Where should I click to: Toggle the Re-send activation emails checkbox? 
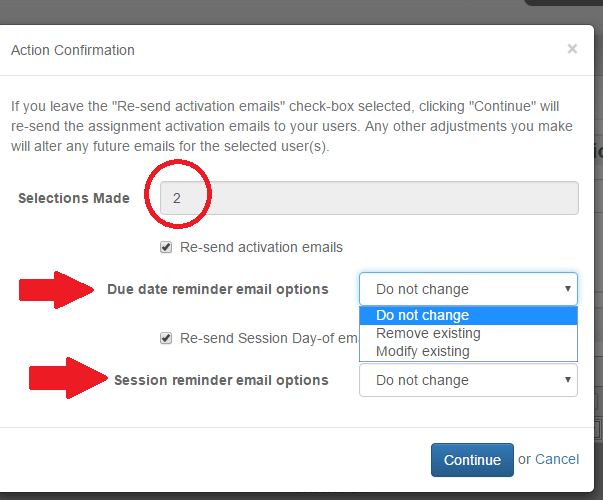(x=166, y=247)
